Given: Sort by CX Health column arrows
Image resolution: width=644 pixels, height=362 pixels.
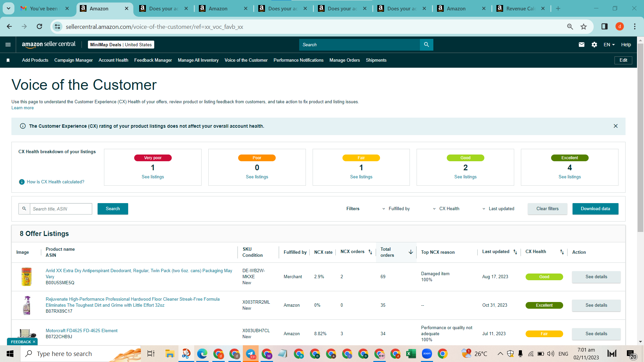Looking at the screenshot, I should tap(562, 252).
